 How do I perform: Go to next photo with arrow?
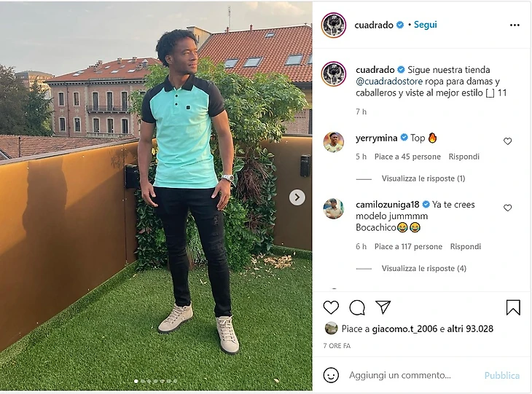click(x=297, y=197)
